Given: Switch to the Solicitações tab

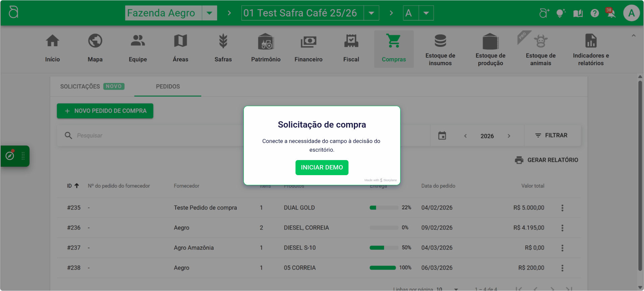Looking at the screenshot, I should [x=92, y=86].
